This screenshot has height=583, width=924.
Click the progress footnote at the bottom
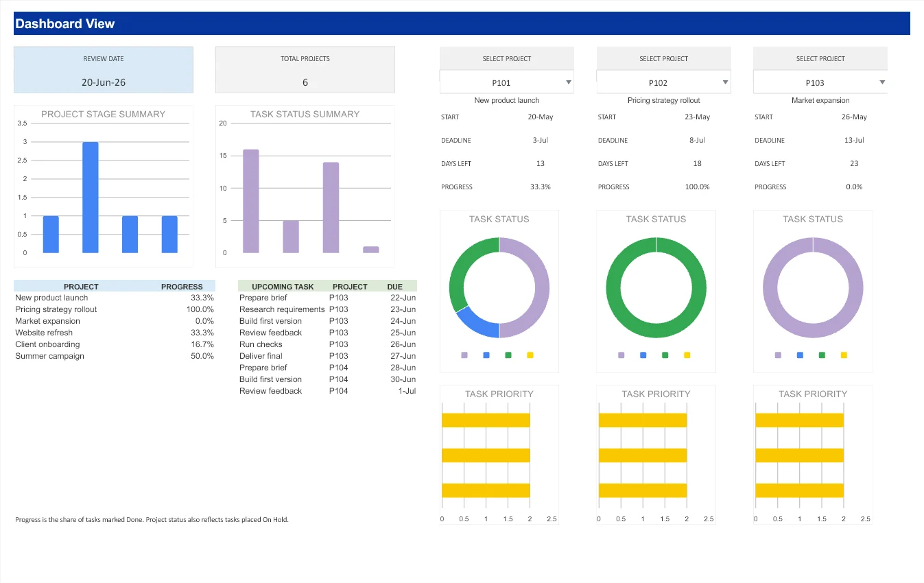152,519
